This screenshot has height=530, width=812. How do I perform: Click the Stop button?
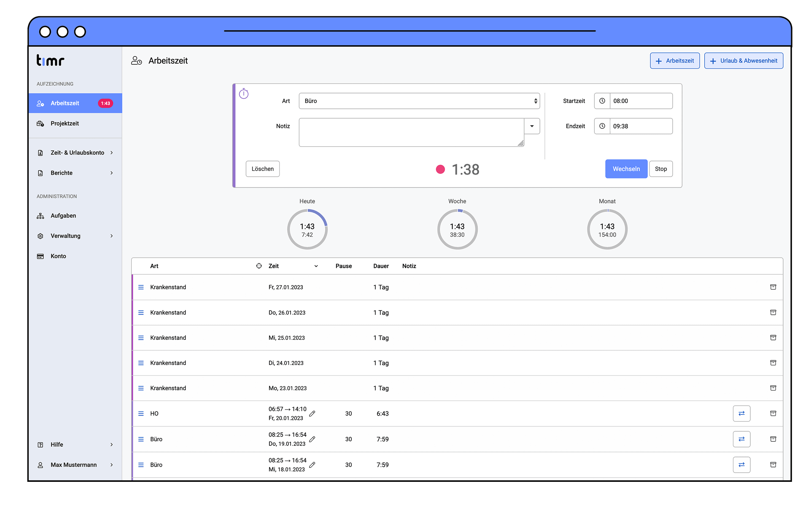tap(661, 169)
